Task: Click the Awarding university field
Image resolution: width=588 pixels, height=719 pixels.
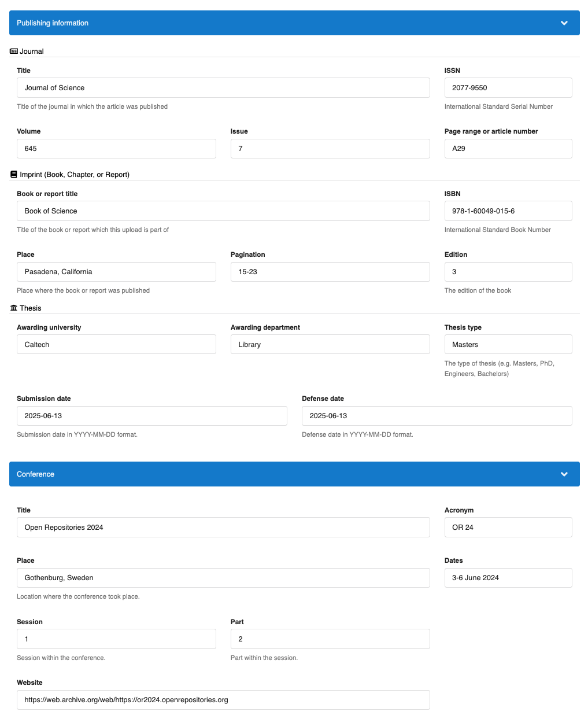Action: 116,345
